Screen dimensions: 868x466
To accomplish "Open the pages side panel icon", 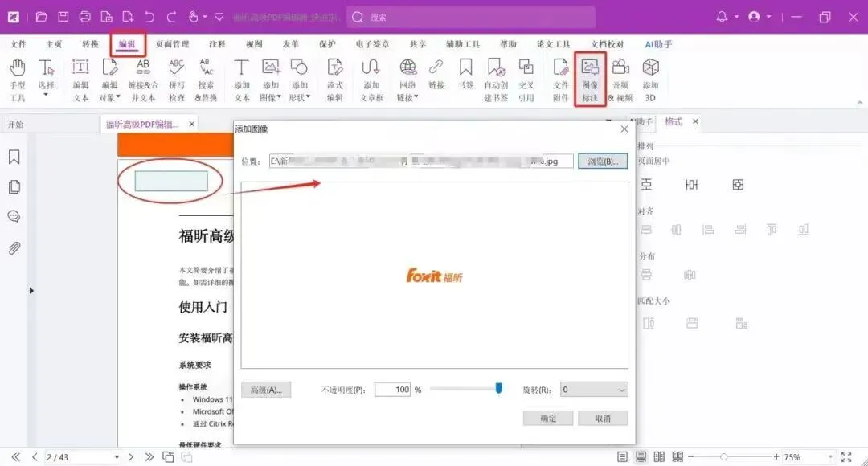I will [x=14, y=187].
